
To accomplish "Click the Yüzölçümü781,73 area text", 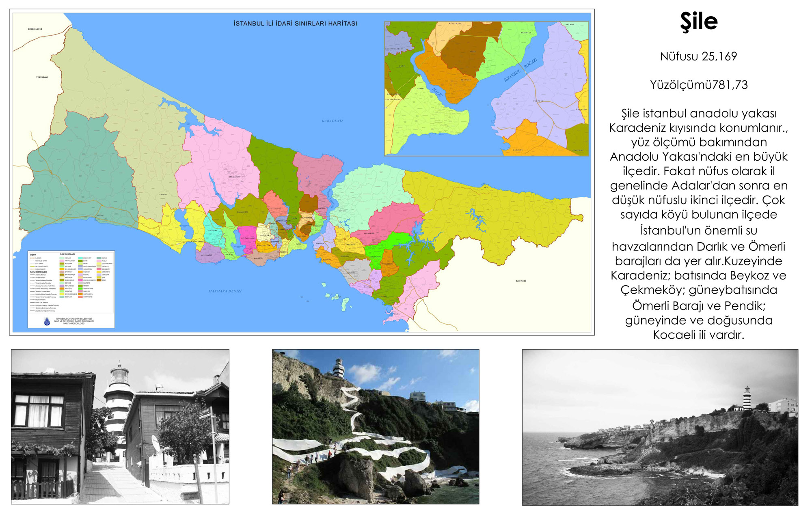I will pos(698,85).
